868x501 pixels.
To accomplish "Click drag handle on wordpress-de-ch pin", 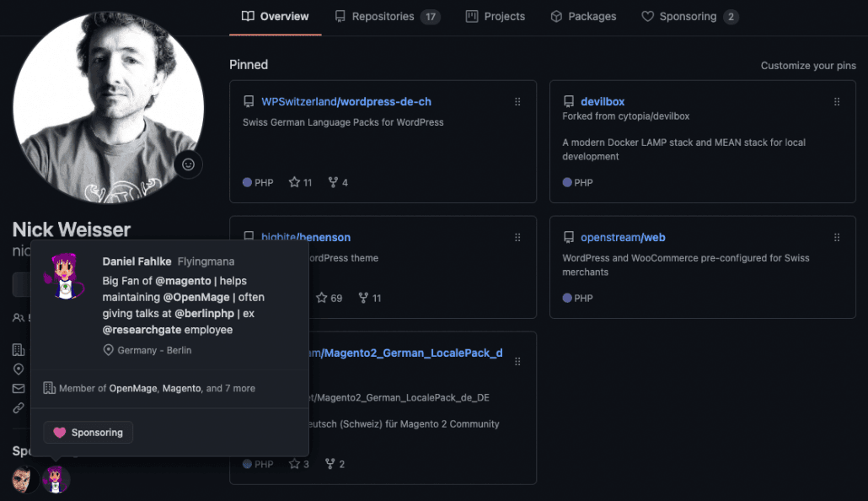I will 517,102.
